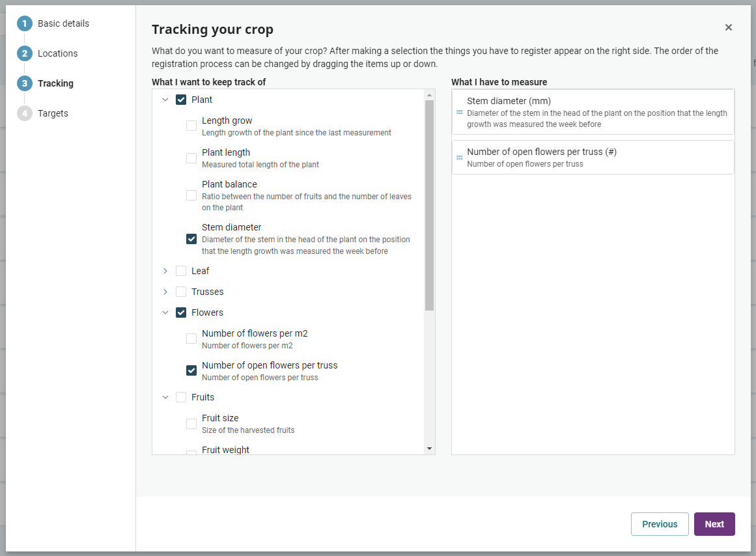The width and height of the screenshot is (756, 556).
Task: Click the scrollbar down arrow in tracking list
Action: click(429, 449)
